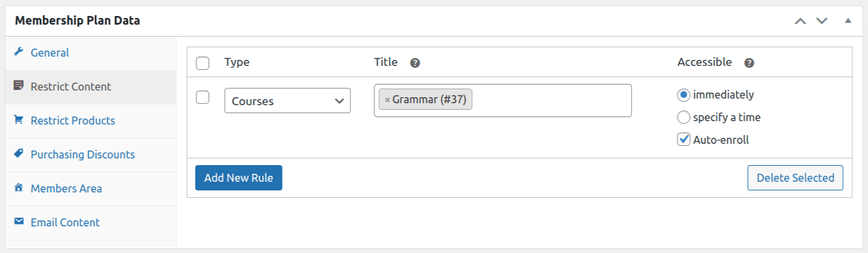Move the panel down with the down chevron

[x=822, y=21]
